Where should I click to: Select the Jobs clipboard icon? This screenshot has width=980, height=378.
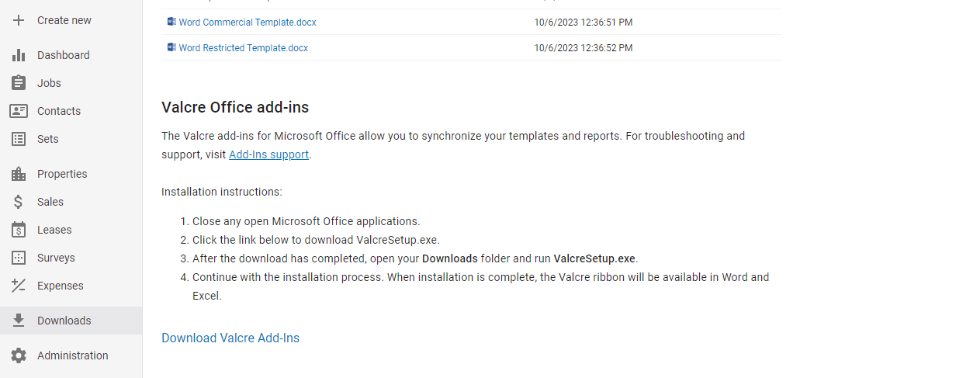pyautogui.click(x=19, y=83)
